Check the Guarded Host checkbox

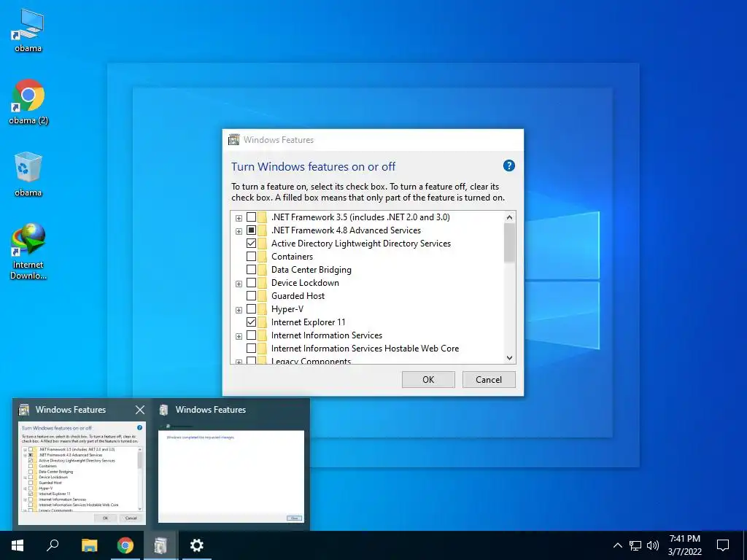251,296
